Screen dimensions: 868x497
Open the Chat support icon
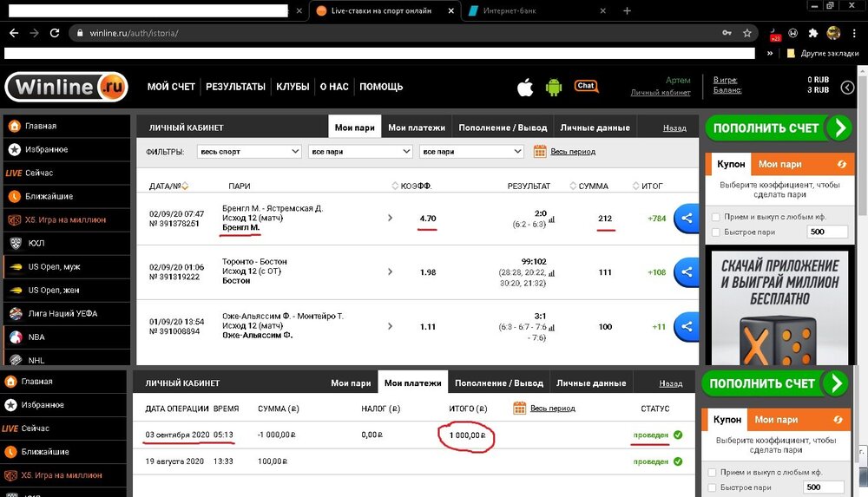[587, 86]
